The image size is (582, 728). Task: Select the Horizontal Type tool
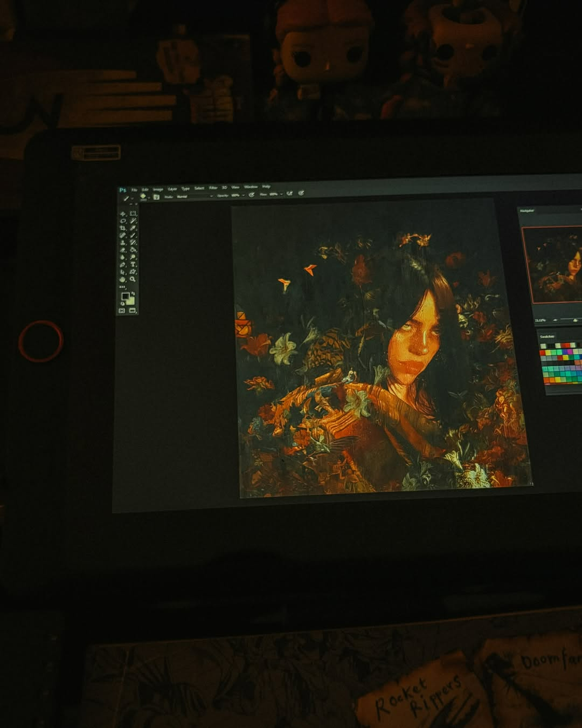(x=133, y=265)
